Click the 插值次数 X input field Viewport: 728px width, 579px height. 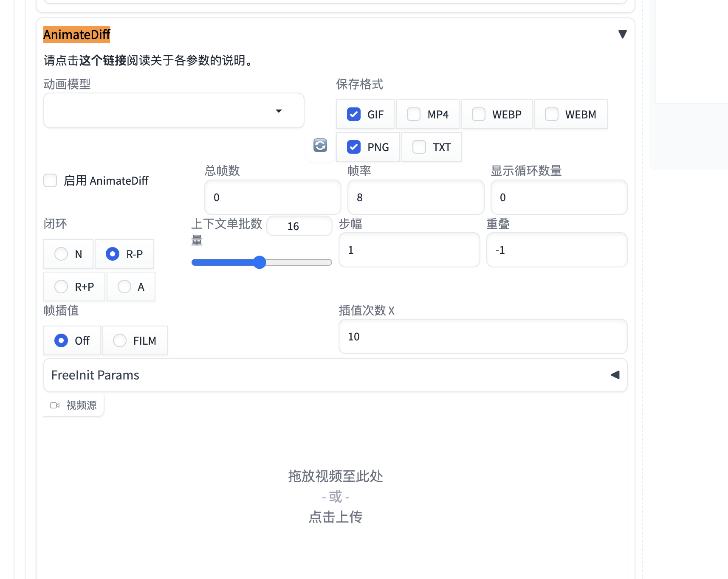click(x=483, y=337)
